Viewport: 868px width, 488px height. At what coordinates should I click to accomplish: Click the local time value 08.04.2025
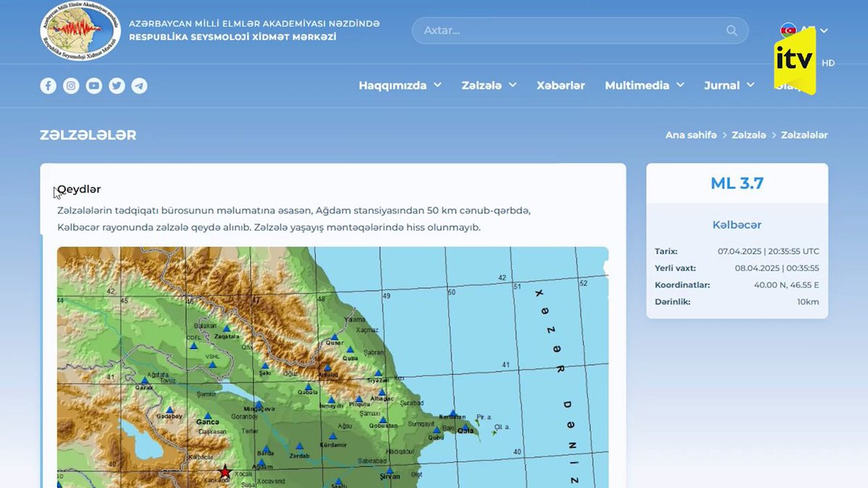[x=777, y=268]
